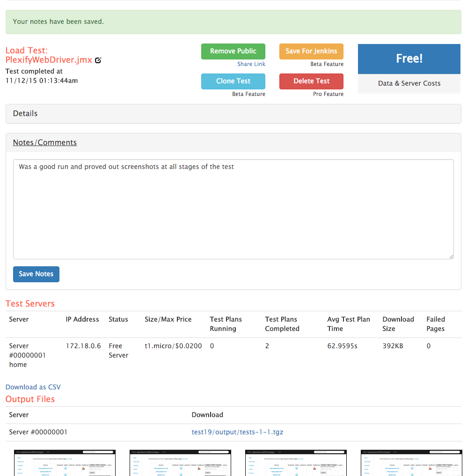Image resolution: width=467 pixels, height=476 pixels.
Task: Open the first screenshot thumbnail
Action: pos(65,463)
